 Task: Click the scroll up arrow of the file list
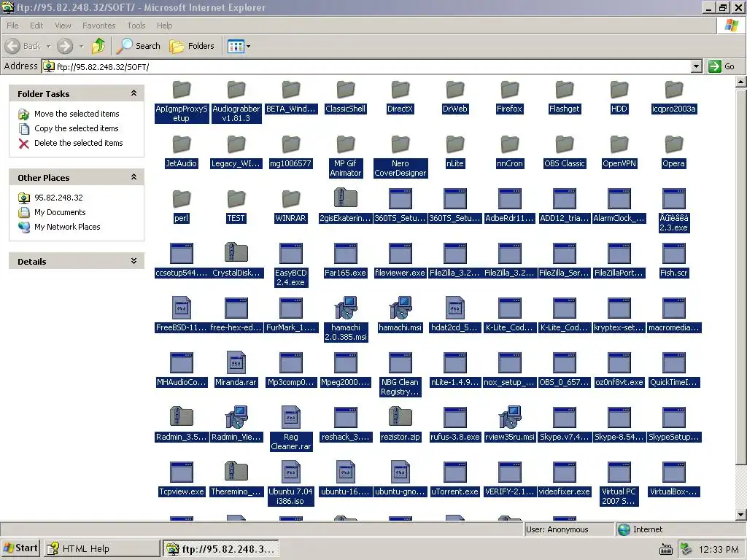pyautogui.click(x=741, y=82)
